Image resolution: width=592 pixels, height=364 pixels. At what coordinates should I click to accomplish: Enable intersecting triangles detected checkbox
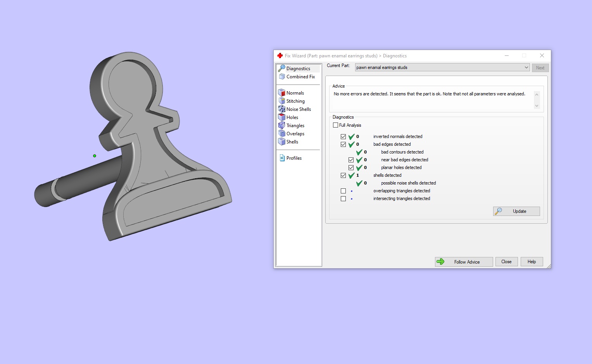point(343,198)
